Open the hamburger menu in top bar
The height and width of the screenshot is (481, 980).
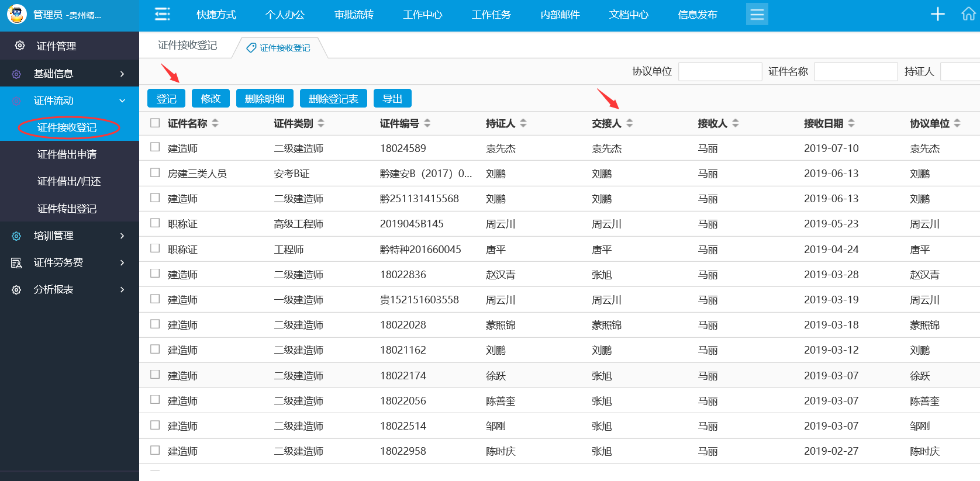757,15
